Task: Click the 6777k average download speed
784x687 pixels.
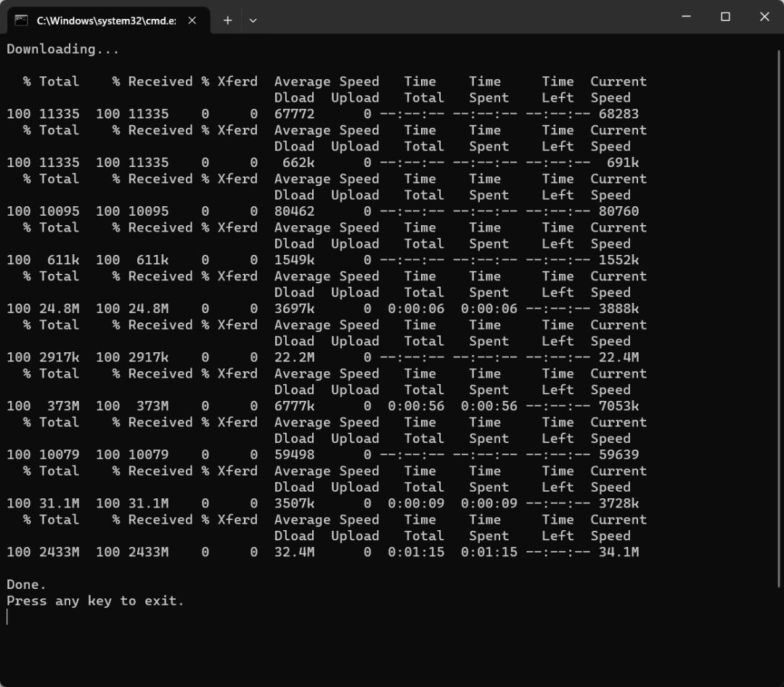Action: (295, 406)
